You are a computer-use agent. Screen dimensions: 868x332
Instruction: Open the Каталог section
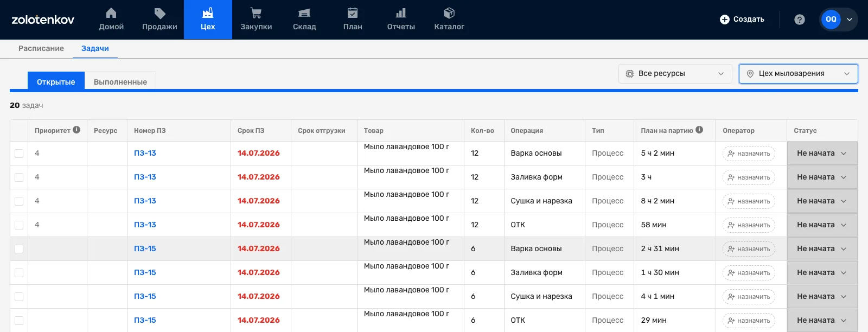coord(449,20)
